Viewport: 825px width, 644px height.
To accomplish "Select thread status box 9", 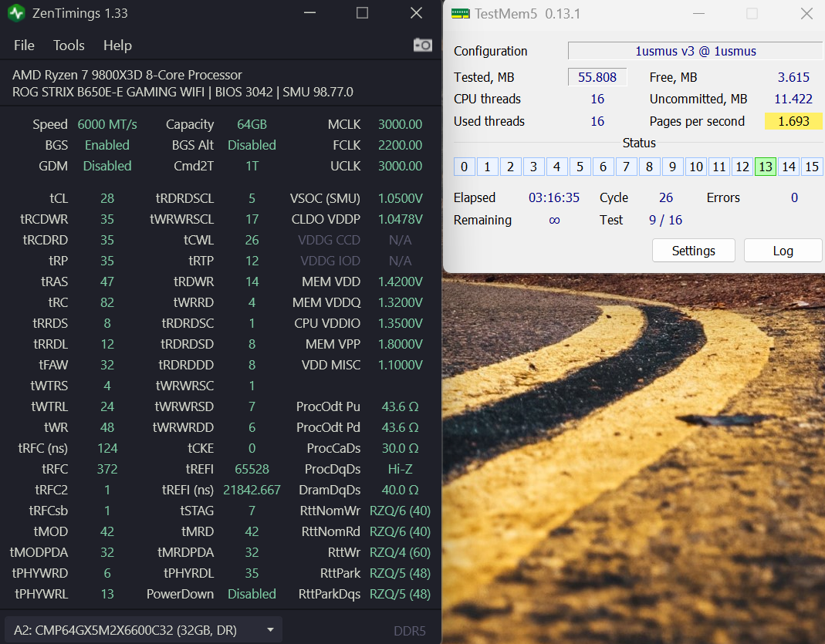I will (672, 167).
